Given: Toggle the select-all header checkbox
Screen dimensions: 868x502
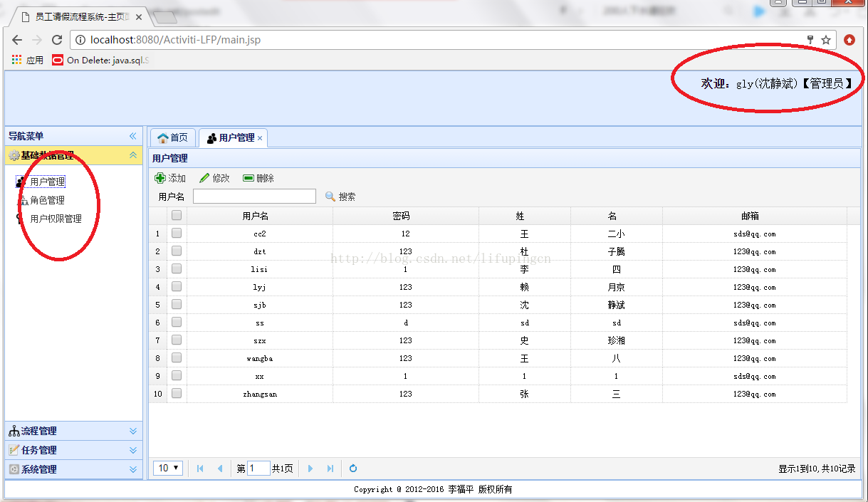Looking at the screenshot, I should click(177, 215).
